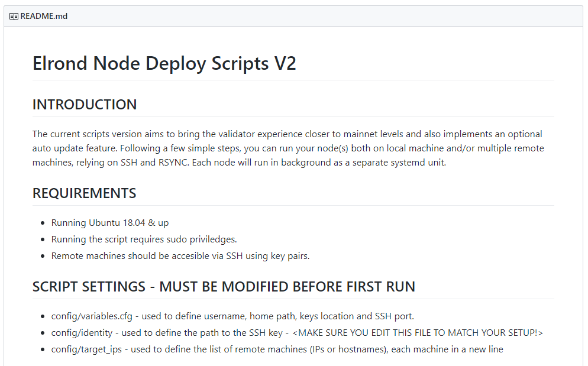Click the config/target_ips list item
The height and width of the screenshot is (366, 588).
tap(277, 349)
